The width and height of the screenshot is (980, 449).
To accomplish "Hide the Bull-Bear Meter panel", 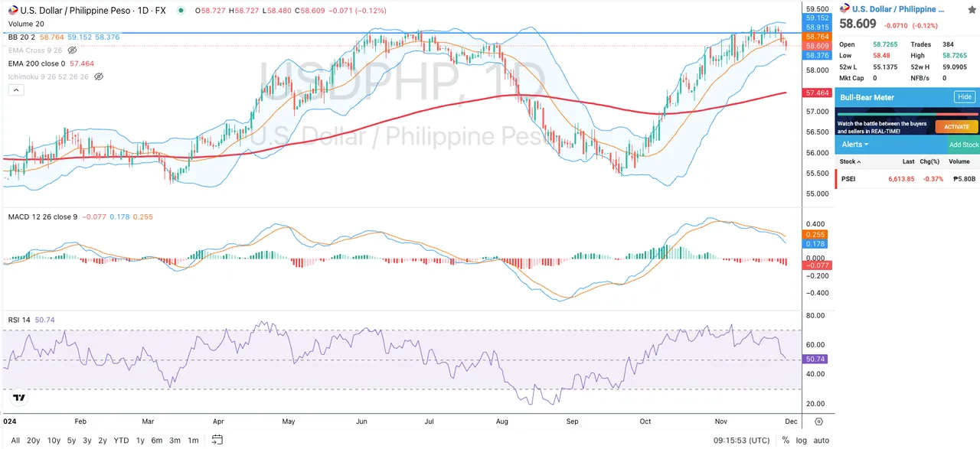I will pyautogui.click(x=965, y=97).
